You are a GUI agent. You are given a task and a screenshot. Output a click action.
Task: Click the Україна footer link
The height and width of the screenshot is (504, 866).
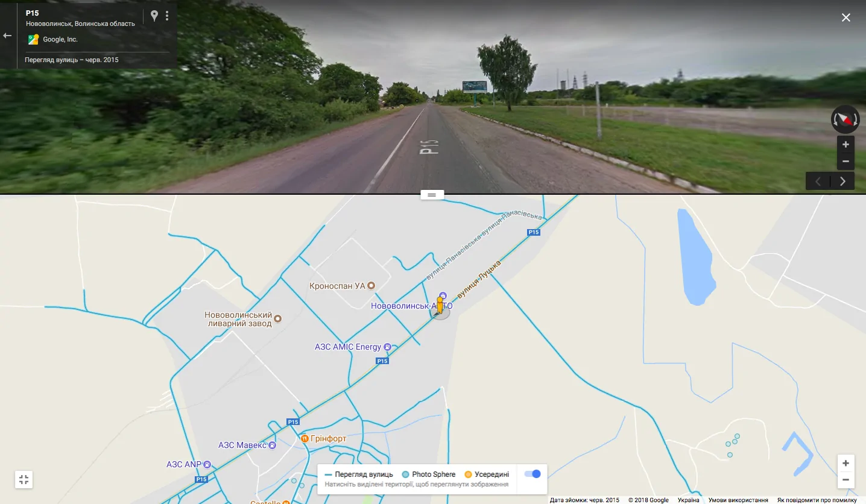pos(688,500)
